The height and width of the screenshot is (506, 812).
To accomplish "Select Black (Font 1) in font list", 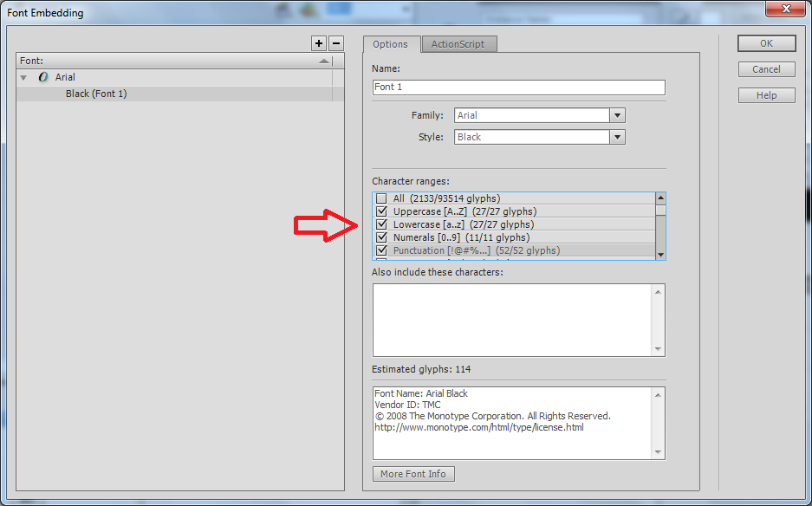I will tap(96, 94).
